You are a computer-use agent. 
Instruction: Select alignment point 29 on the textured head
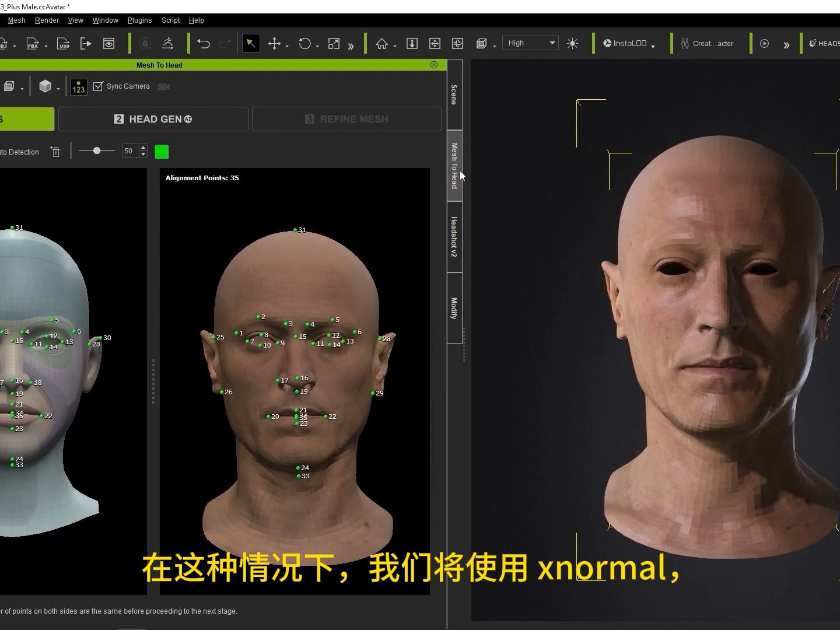[x=373, y=393]
